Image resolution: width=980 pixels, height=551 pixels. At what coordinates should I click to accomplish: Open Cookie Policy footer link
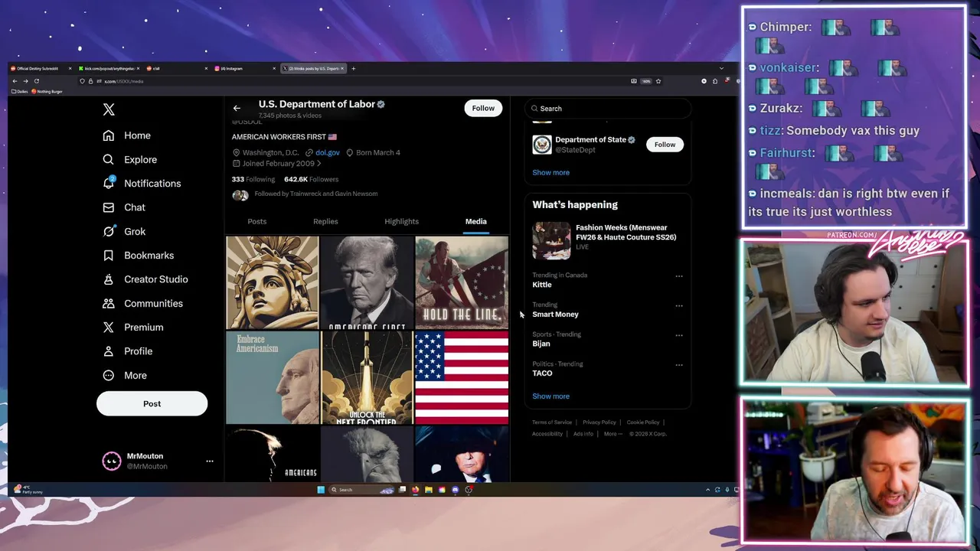[x=642, y=422]
